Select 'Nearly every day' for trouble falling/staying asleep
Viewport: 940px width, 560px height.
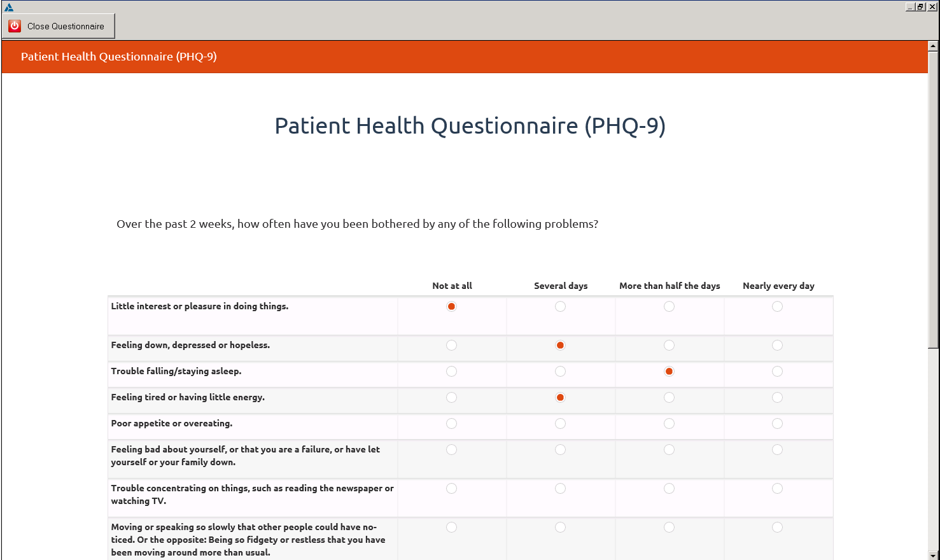point(777,372)
